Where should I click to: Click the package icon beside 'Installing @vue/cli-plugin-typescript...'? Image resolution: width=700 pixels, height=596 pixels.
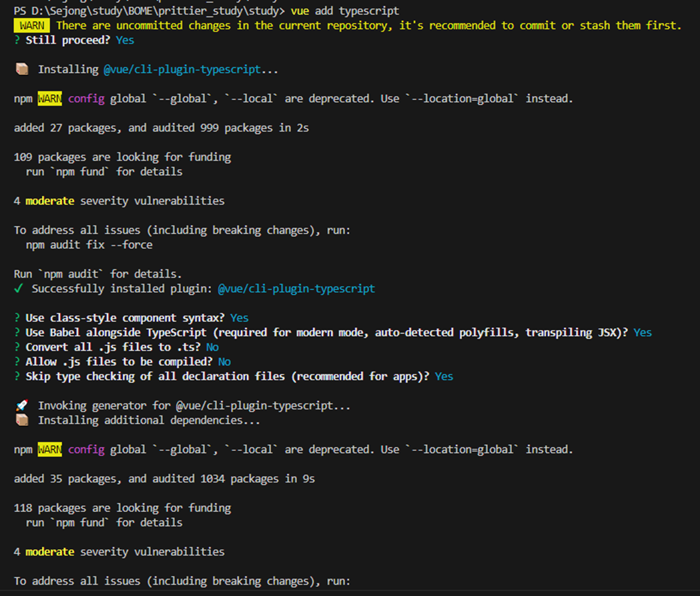[22, 69]
